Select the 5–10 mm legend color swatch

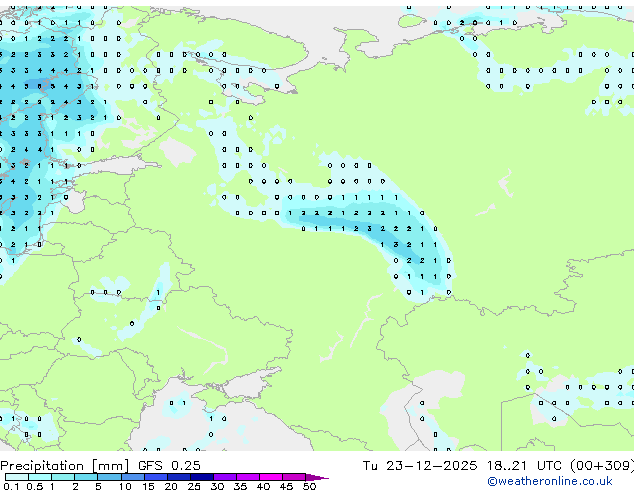[x=109, y=477]
